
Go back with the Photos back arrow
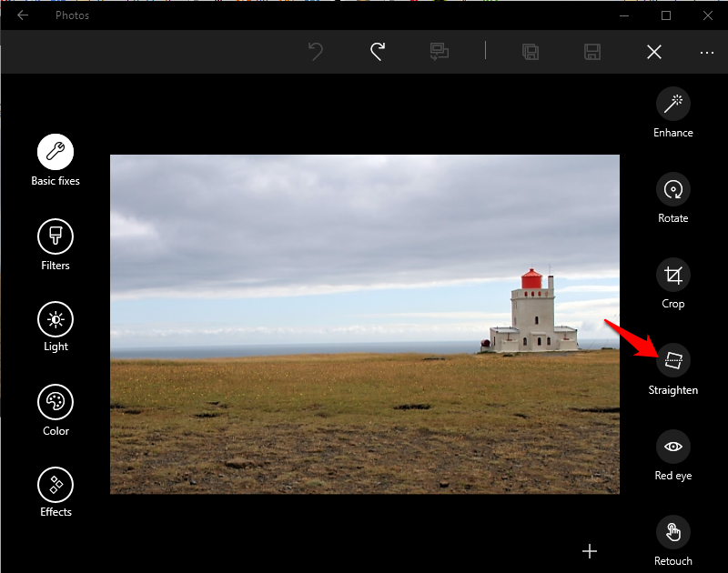(x=22, y=15)
